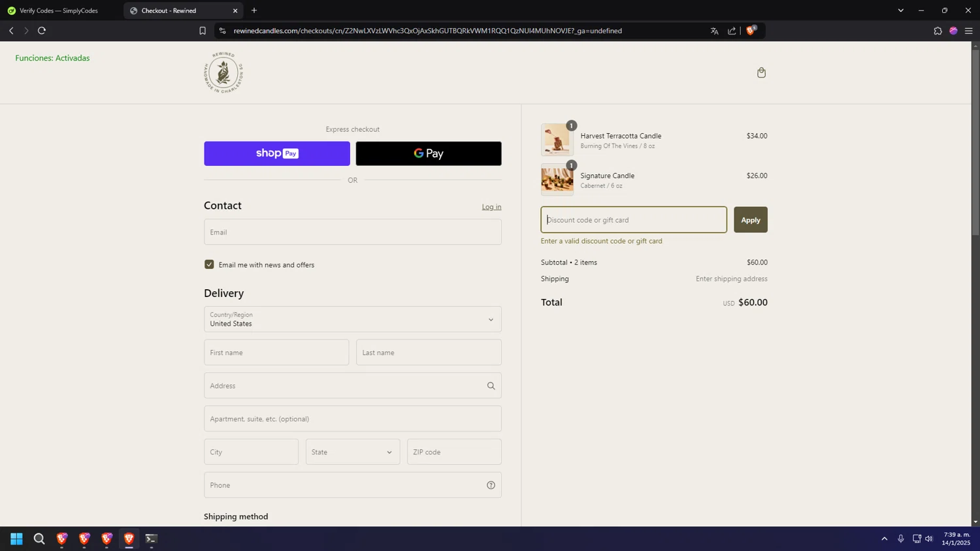The height and width of the screenshot is (551, 980).
Task: Expand the State dropdown
Action: point(353,452)
